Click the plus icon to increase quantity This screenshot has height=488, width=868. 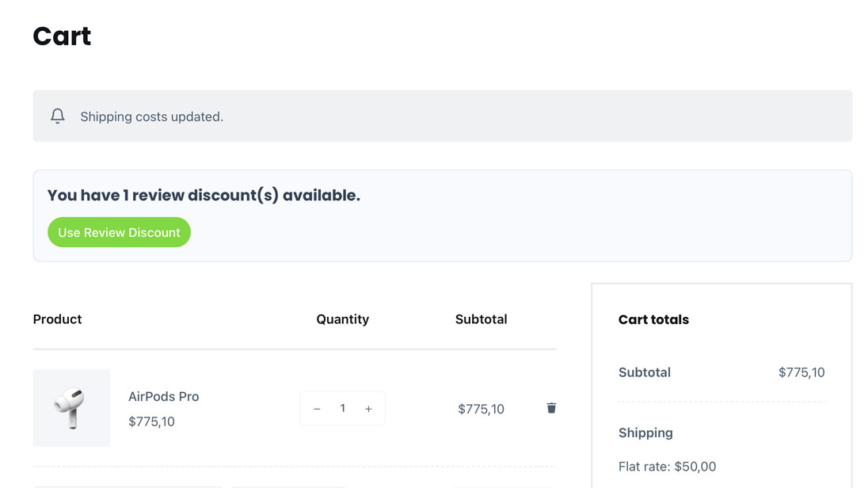point(368,408)
